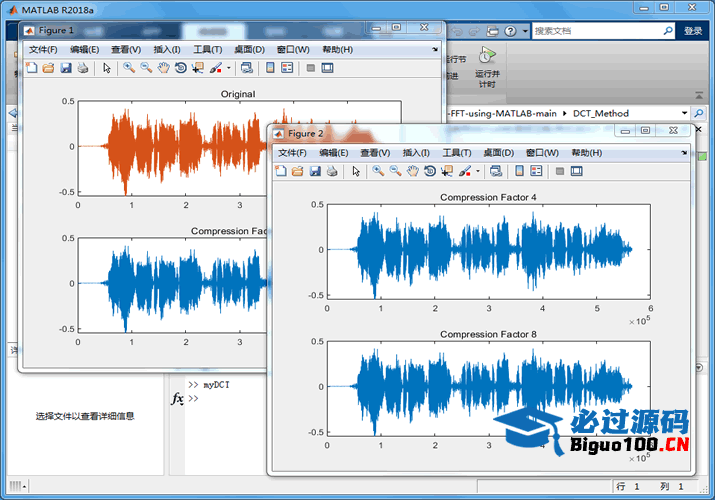This screenshot has width=715, height=500.
Task: Toggle Insert Legend in Figure 2 toolbar
Action: coord(535,171)
